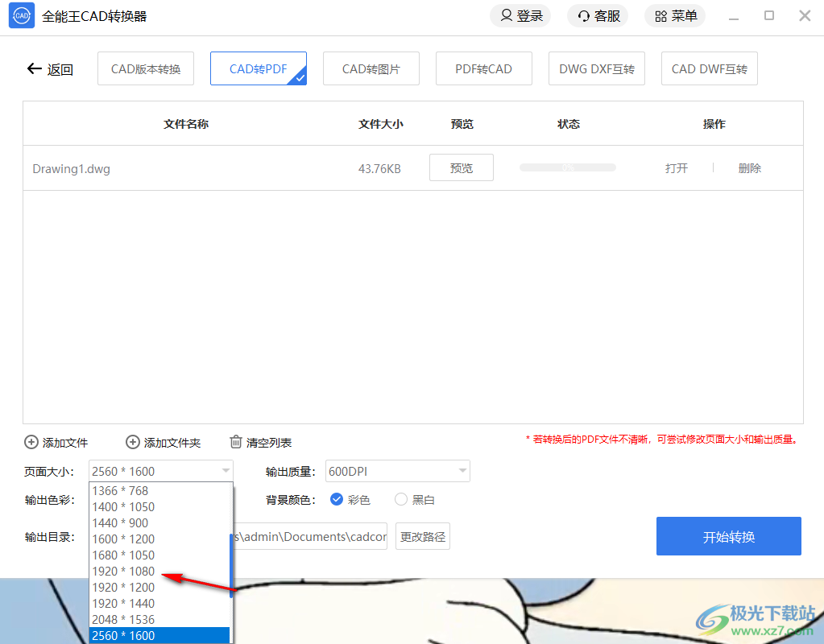The image size is (824, 644).
Task: Select the Drawing1.dwg file name
Action: pyautogui.click(x=71, y=168)
